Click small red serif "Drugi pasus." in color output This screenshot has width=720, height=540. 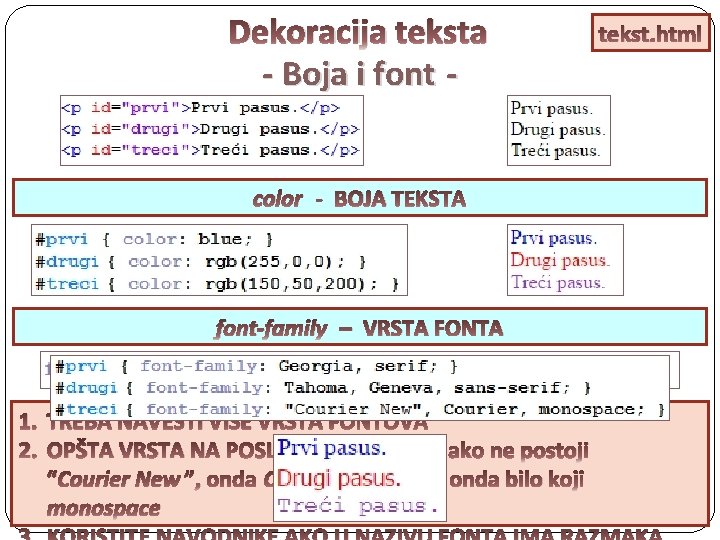coord(560,260)
